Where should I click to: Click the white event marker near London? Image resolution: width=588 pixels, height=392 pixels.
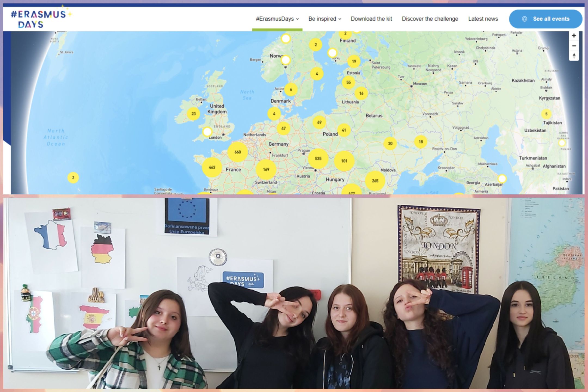pyautogui.click(x=207, y=132)
